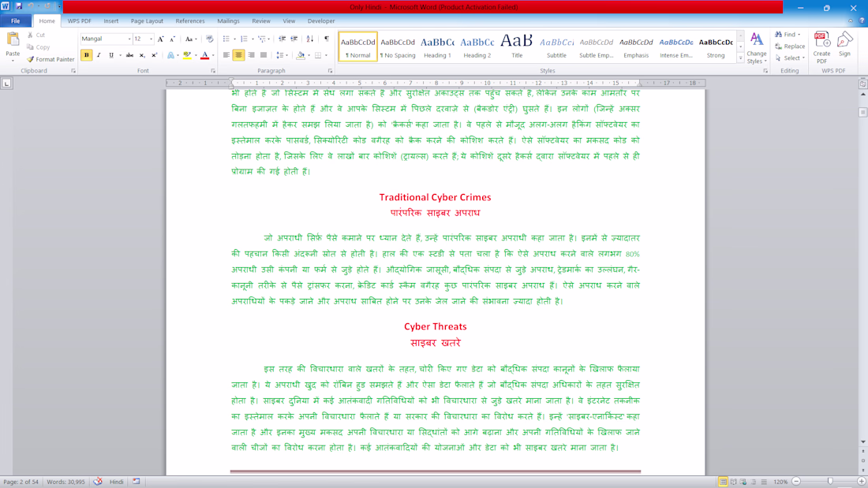Click the Grow Font icon
Screen dimensions: 868x488
(x=160, y=39)
